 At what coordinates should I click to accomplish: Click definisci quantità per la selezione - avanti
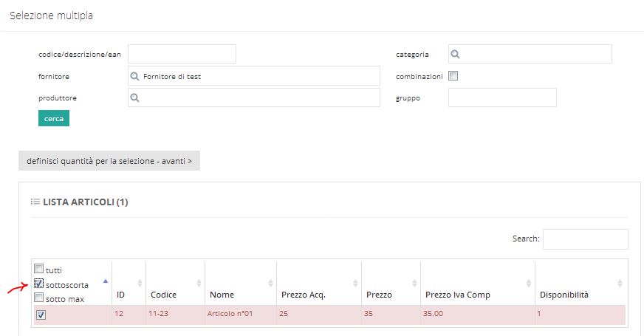coord(109,161)
